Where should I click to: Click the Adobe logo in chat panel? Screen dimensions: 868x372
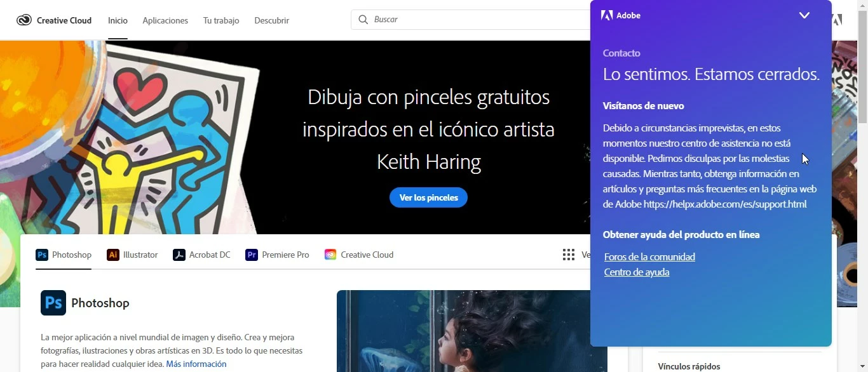pyautogui.click(x=607, y=15)
